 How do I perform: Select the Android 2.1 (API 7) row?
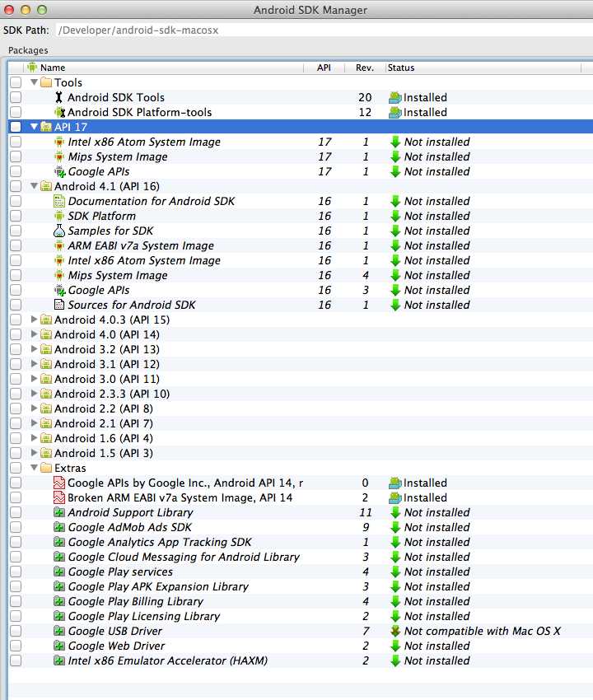[x=300, y=423]
